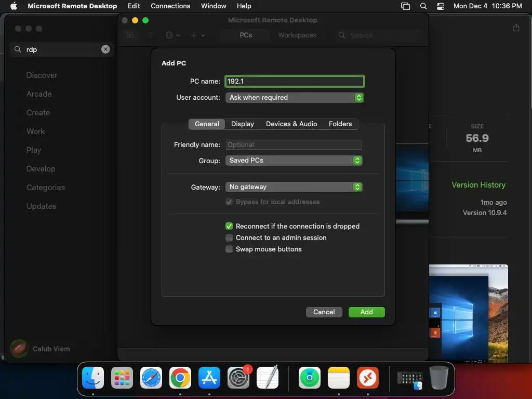This screenshot has width=532, height=399.
Task: Open Updates in App Store sidebar
Action: point(42,206)
